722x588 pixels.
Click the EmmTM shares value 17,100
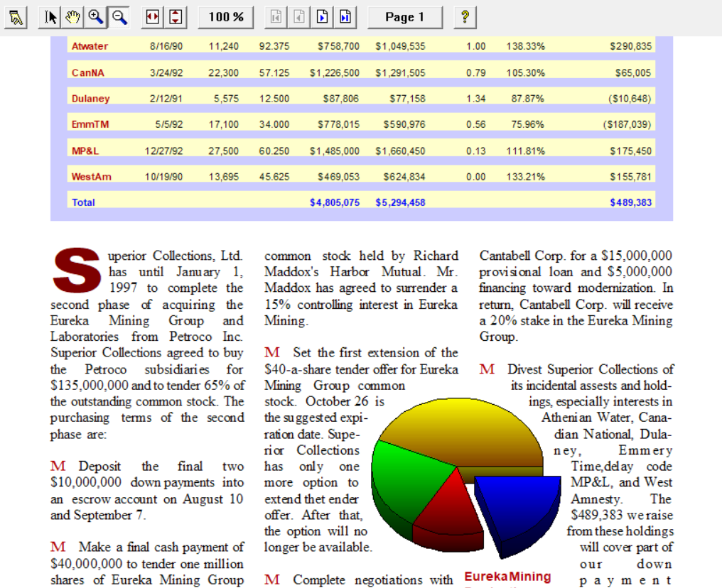click(223, 124)
